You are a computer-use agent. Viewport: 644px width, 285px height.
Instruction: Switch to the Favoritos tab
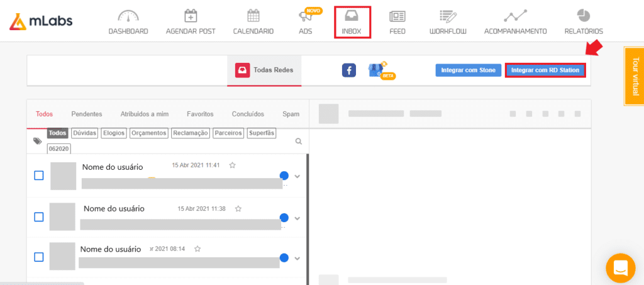(200, 114)
